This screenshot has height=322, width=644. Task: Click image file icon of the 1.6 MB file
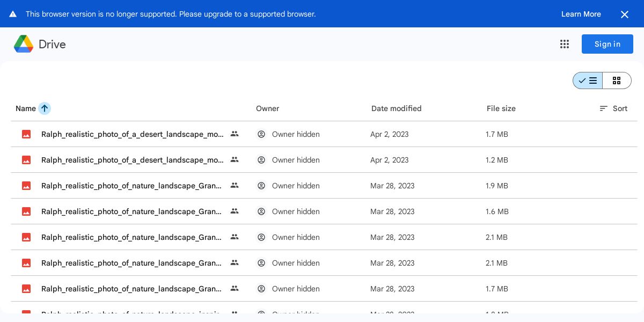click(26, 211)
